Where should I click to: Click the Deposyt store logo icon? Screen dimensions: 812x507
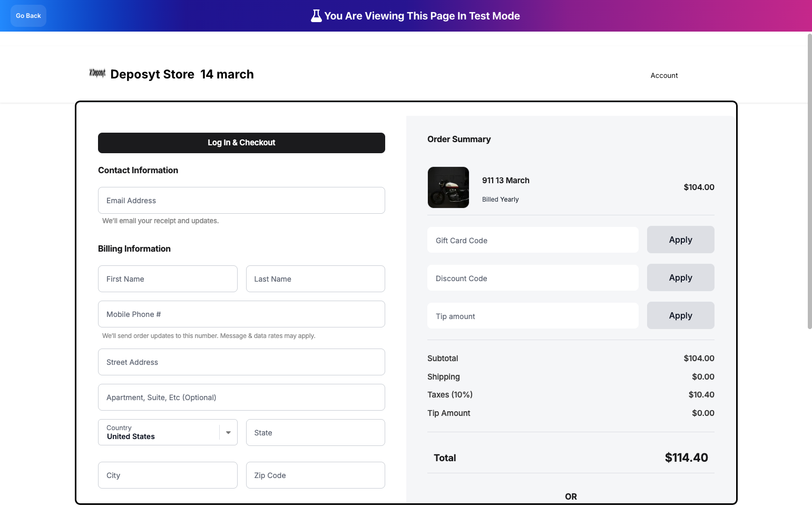coord(97,73)
